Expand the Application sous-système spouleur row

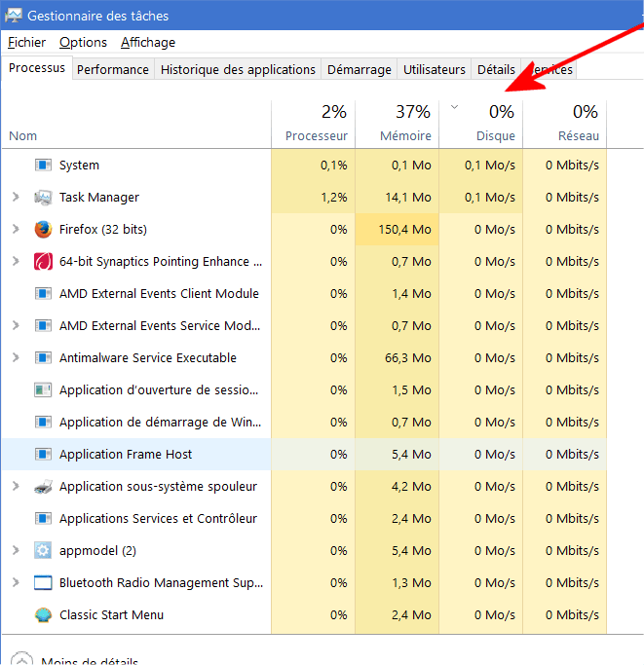click(x=16, y=486)
